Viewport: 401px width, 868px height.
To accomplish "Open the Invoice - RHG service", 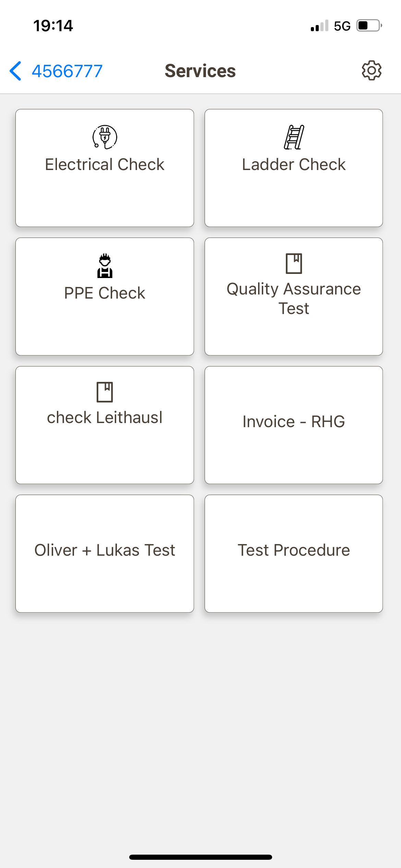I will tap(294, 422).
